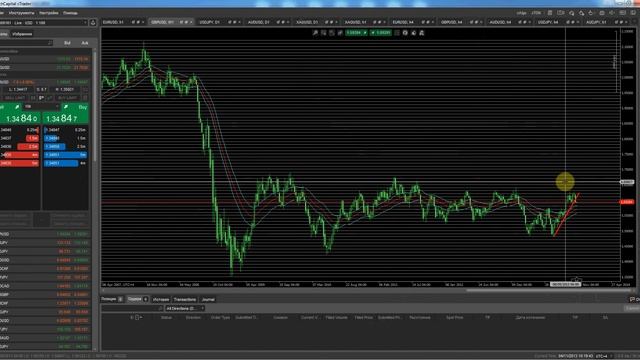
Task: Close the GBPUSD W1 chart tab
Action: 191,22
